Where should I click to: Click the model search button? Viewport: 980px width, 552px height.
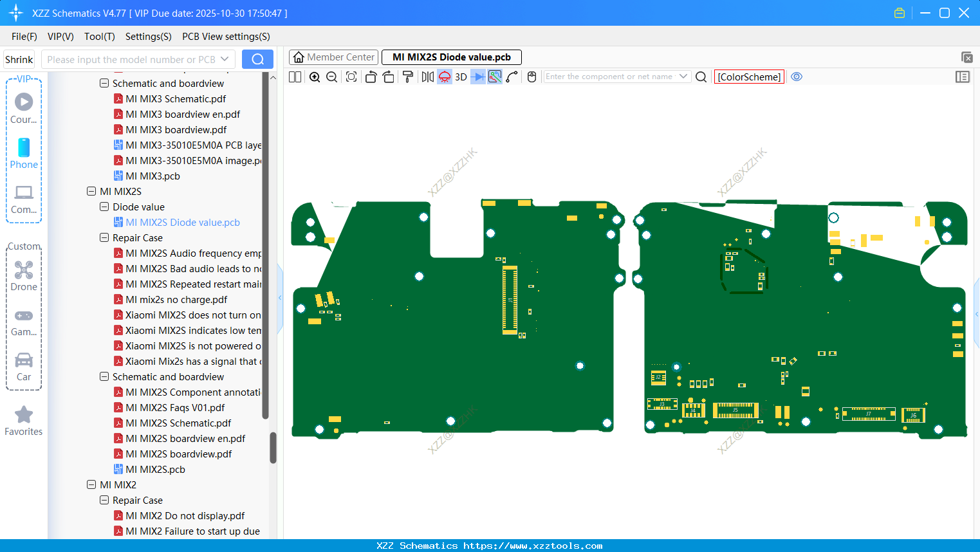click(x=257, y=59)
